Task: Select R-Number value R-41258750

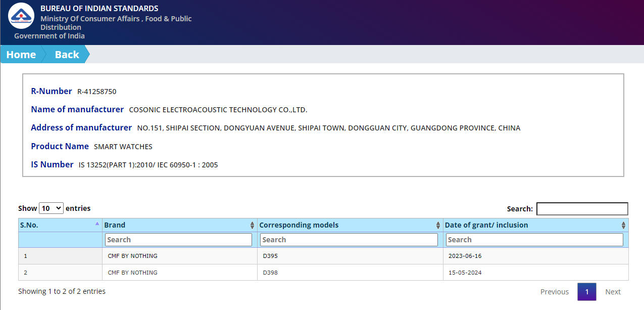Action: pos(96,92)
